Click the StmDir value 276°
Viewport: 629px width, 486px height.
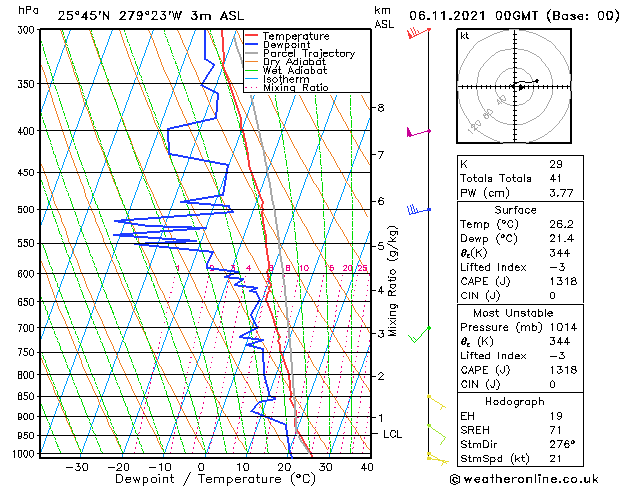(x=562, y=444)
